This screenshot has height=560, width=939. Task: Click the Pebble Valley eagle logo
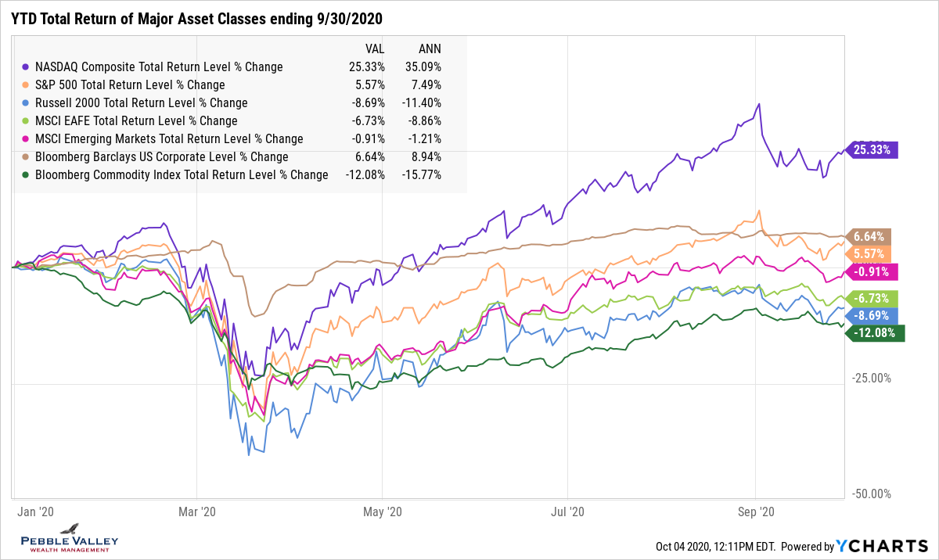click(x=71, y=529)
